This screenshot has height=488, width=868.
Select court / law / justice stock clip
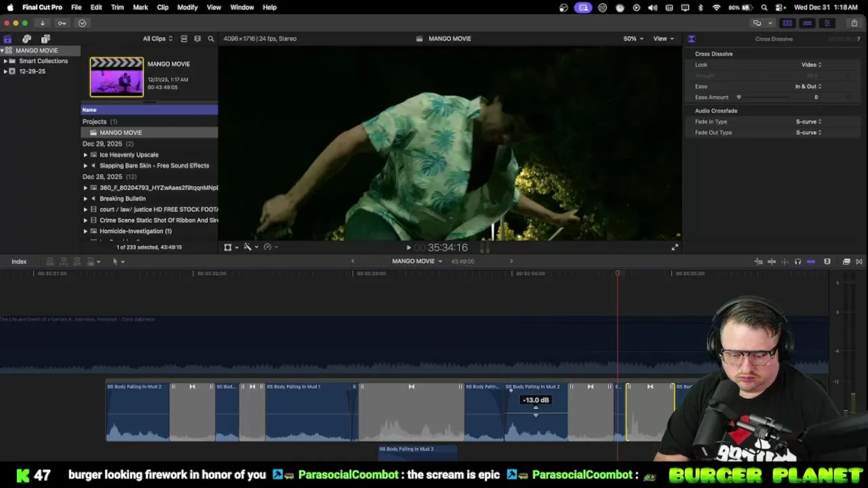(x=159, y=209)
